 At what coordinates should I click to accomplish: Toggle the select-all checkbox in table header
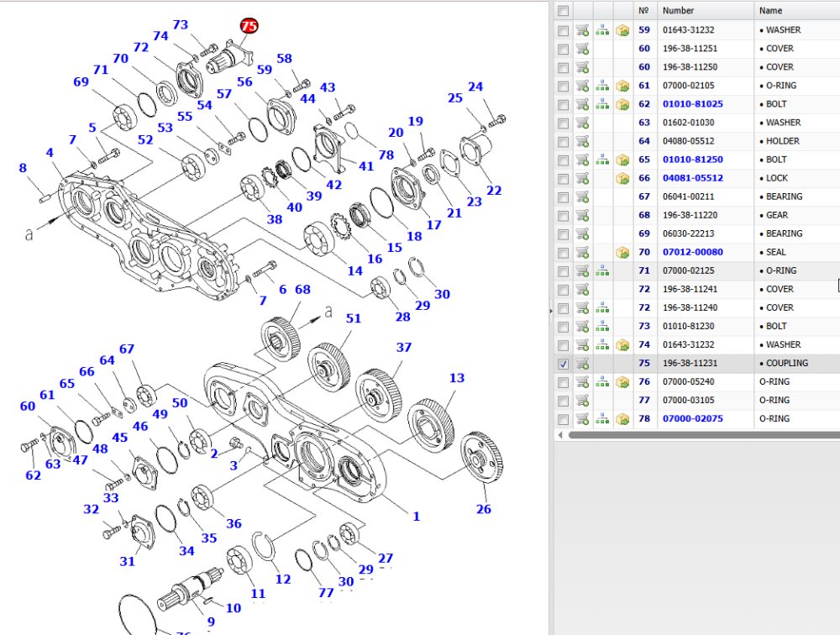pyautogui.click(x=563, y=11)
